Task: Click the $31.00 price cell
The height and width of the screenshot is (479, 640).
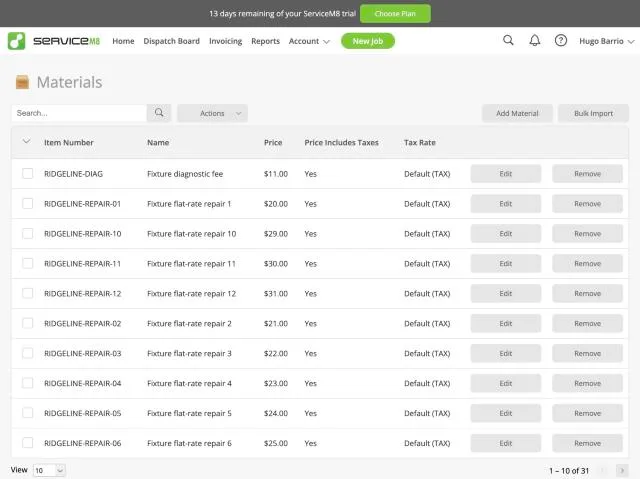Action: pos(276,293)
